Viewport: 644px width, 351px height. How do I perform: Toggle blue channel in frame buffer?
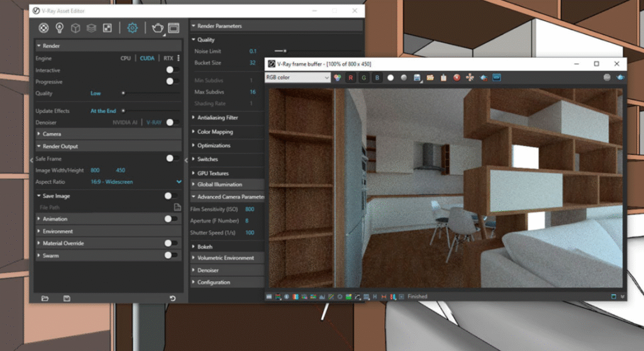click(377, 77)
